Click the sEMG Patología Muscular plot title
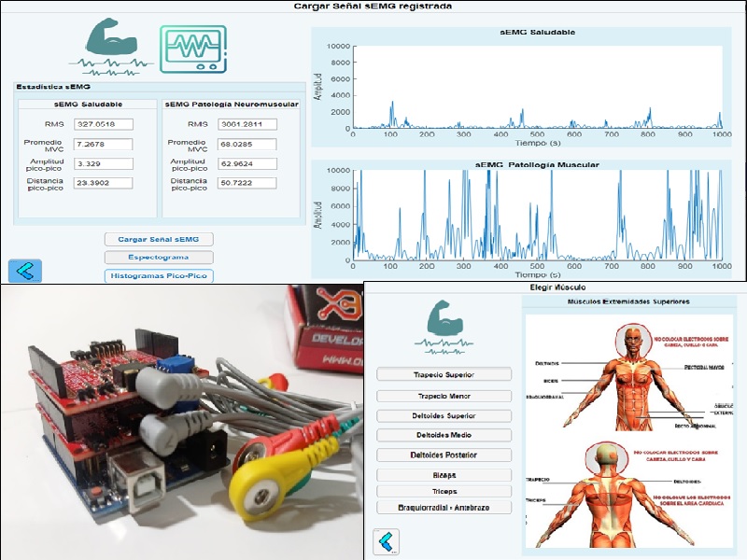 [537, 165]
